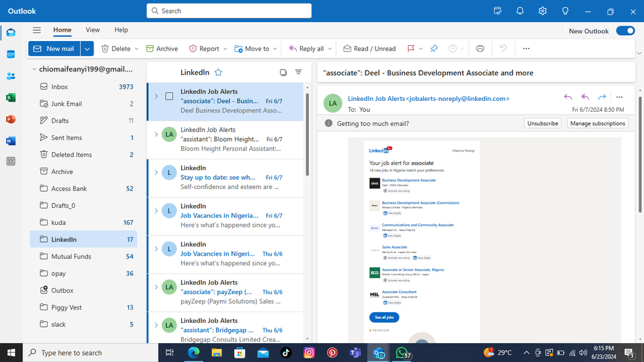Expand the payZeep associate conversation thread
The height and width of the screenshot is (362, 644).
[x=156, y=287]
